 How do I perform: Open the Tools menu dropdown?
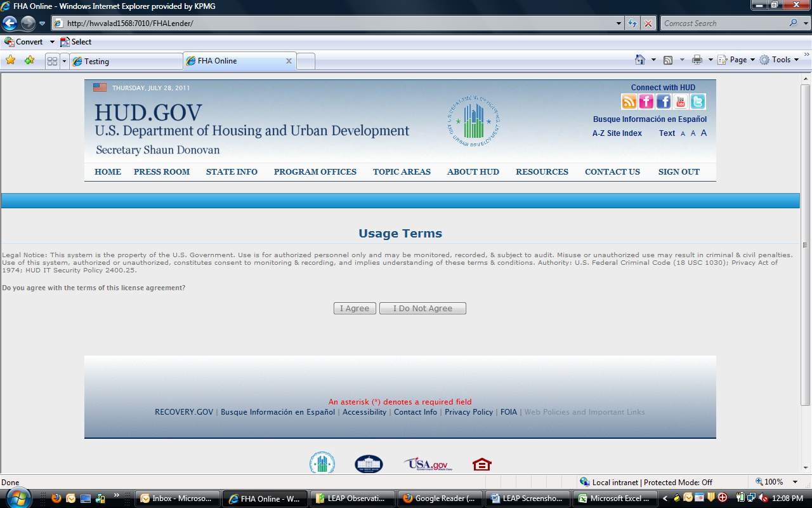pyautogui.click(x=779, y=60)
